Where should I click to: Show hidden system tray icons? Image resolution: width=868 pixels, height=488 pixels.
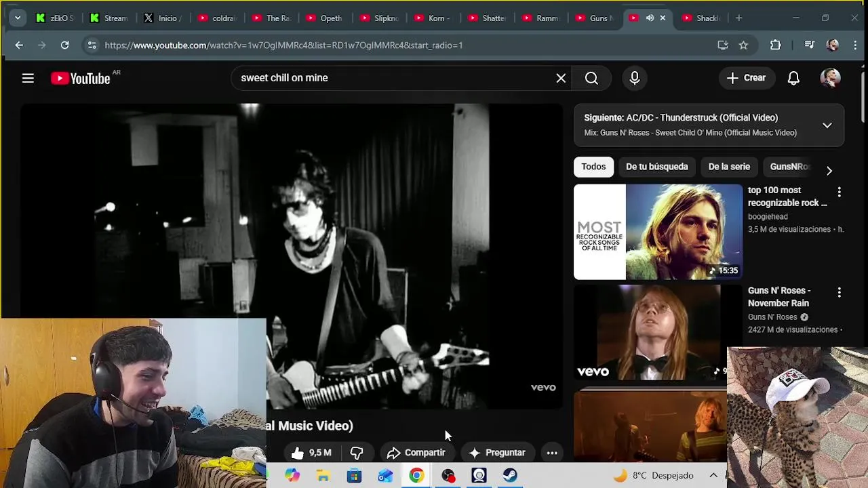[x=713, y=476]
